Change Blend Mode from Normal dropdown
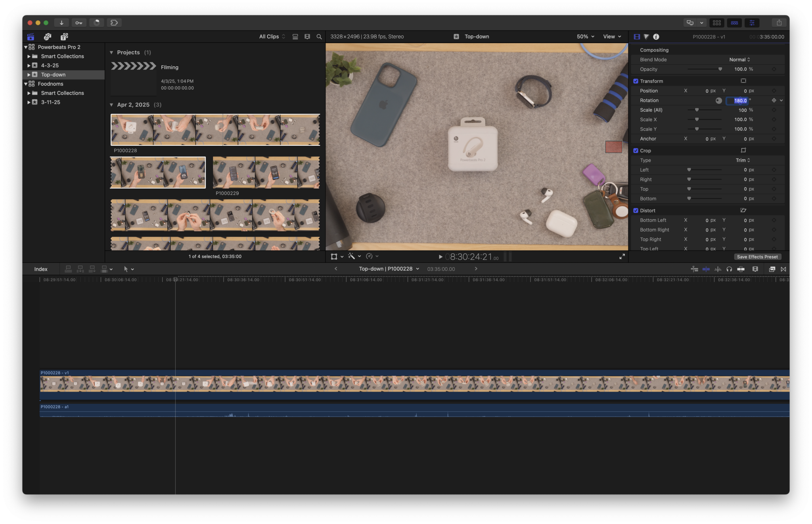This screenshot has width=812, height=524. [x=739, y=59]
